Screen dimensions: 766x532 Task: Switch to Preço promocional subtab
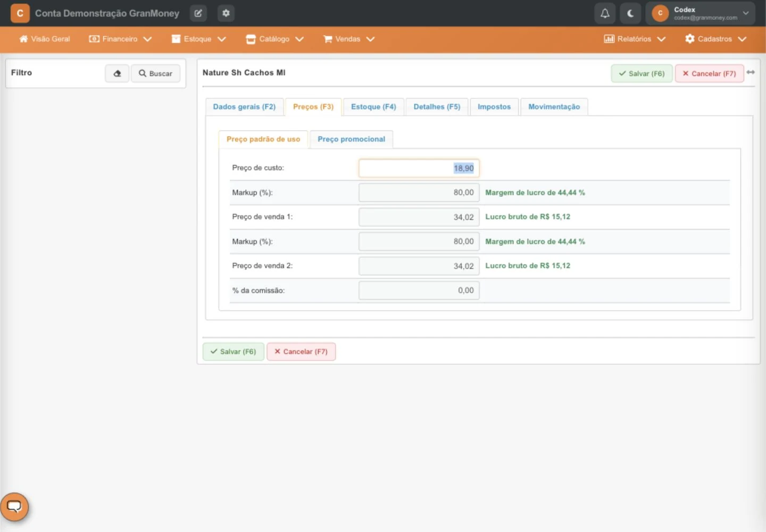tap(352, 139)
